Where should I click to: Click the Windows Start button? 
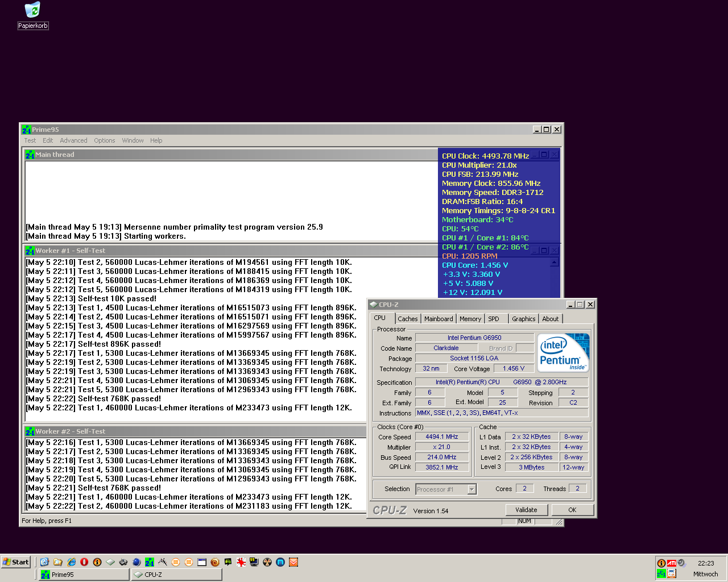(x=15, y=562)
